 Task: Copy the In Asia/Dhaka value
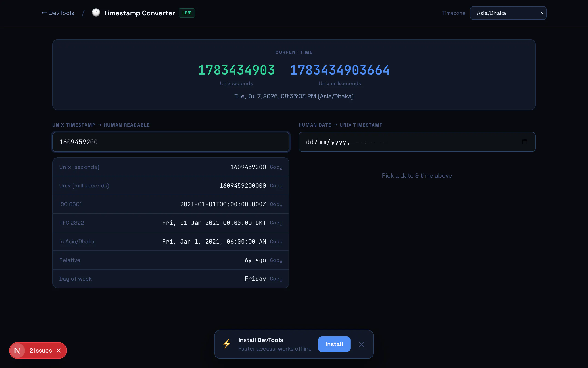pyautogui.click(x=276, y=241)
